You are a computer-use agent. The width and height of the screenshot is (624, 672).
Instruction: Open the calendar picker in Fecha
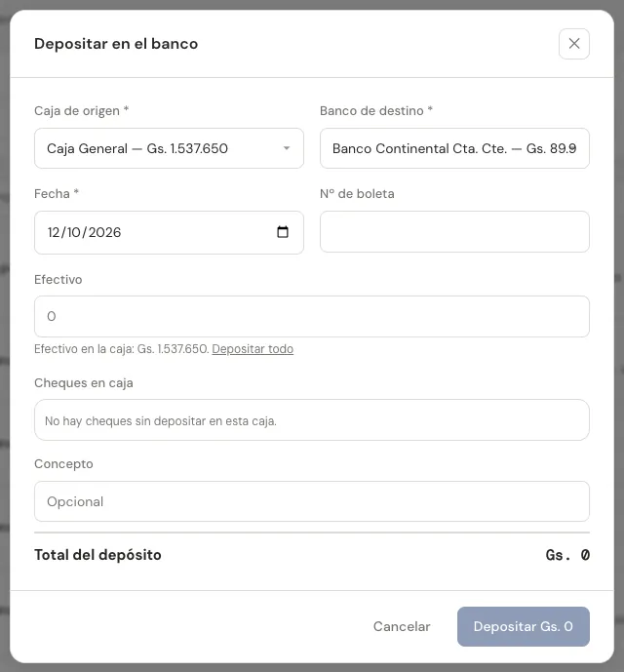point(283,232)
